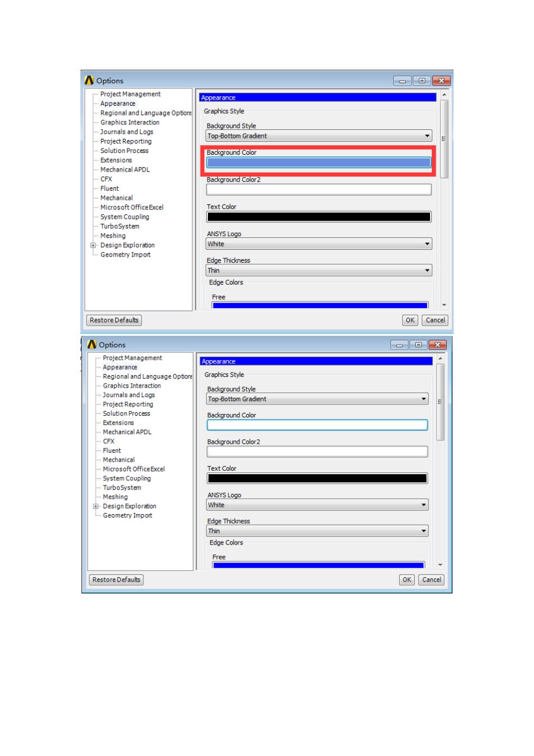The height and width of the screenshot is (756, 534).
Task: Open Journals and Logs in the upper window
Action: pyautogui.click(x=127, y=132)
